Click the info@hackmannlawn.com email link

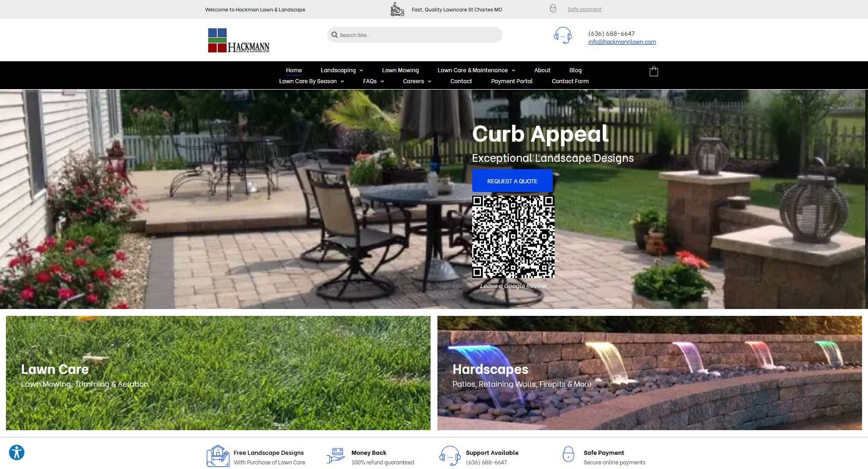tap(622, 42)
